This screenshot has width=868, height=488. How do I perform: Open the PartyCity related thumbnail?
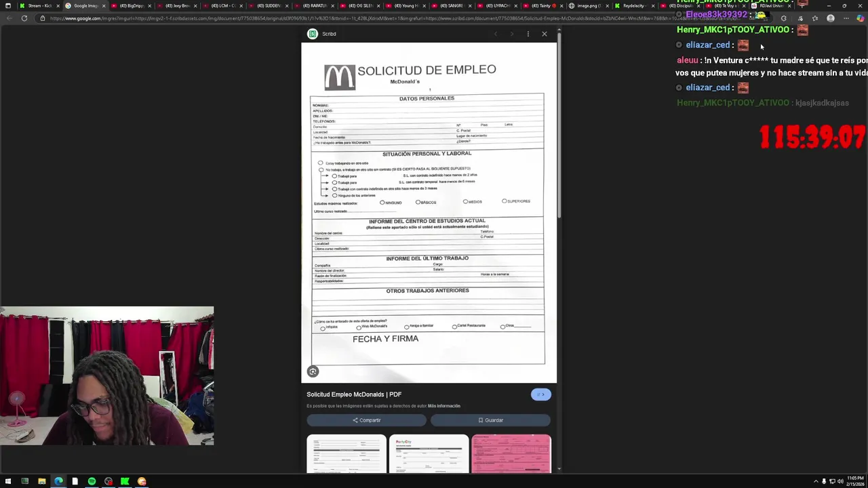coord(429,454)
